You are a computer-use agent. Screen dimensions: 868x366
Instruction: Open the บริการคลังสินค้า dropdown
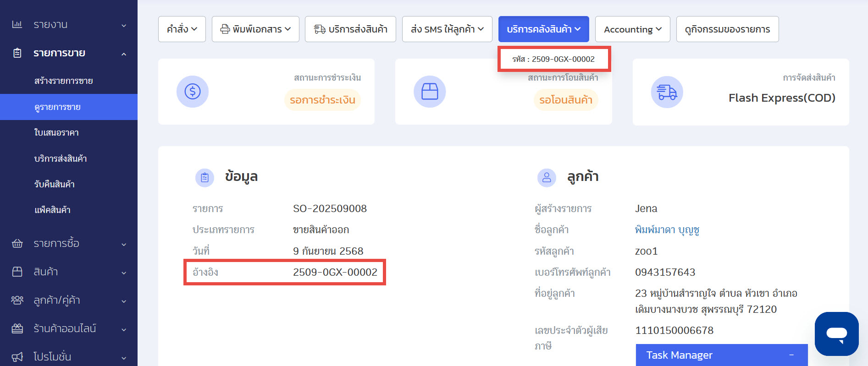[x=543, y=29]
